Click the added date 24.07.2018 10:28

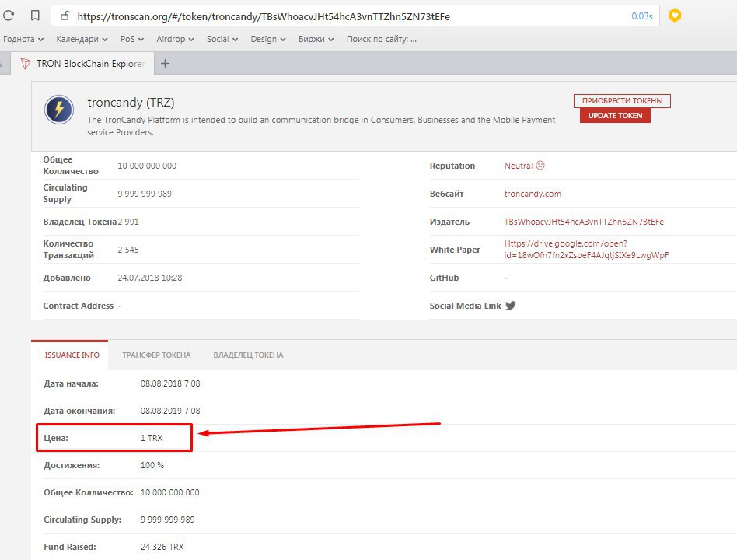tap(150, 278)
